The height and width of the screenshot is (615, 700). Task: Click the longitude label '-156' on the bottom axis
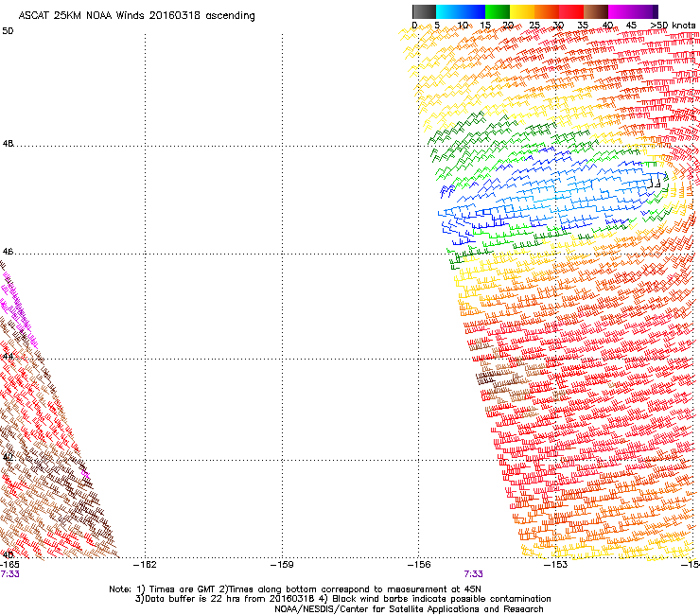click(419, 565)
